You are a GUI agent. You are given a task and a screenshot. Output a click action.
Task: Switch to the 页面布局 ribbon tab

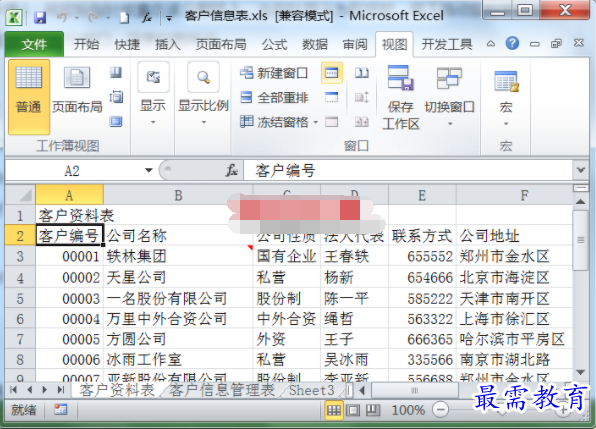pyautogui.click(x=221, y=44)
